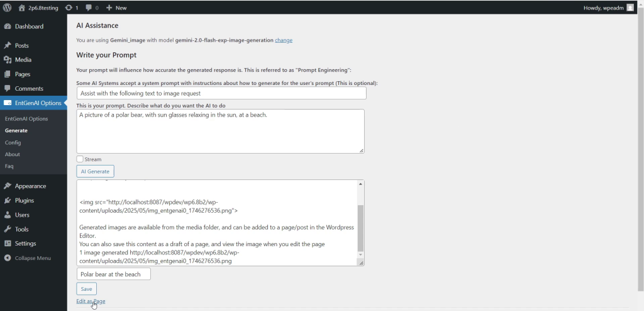The image size is (644, 311).
Task: Click the Collapse Menu arrow icon
Action: (8, 258)
